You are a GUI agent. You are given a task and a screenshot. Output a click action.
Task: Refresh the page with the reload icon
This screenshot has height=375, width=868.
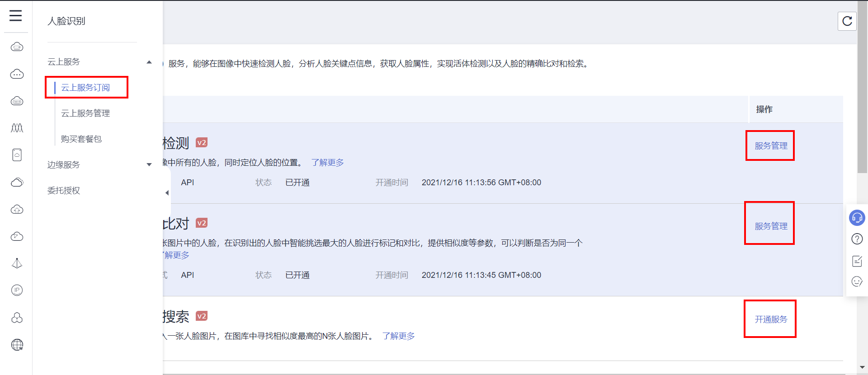coord(847,21)
